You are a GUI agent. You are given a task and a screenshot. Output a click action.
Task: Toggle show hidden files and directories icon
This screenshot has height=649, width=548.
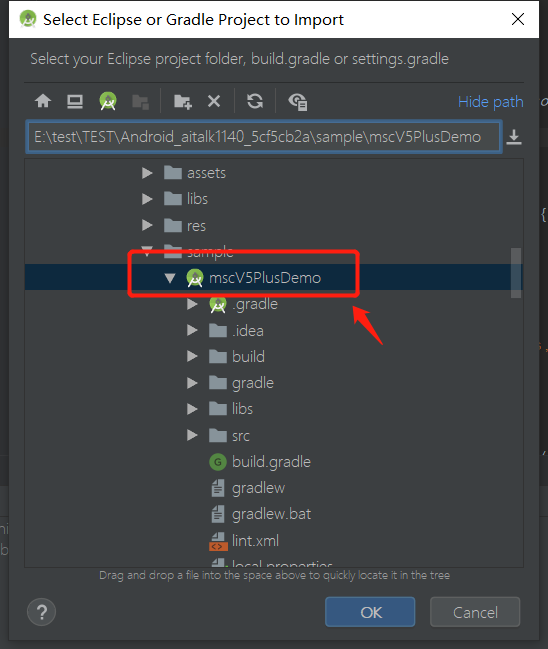[298, 102]
